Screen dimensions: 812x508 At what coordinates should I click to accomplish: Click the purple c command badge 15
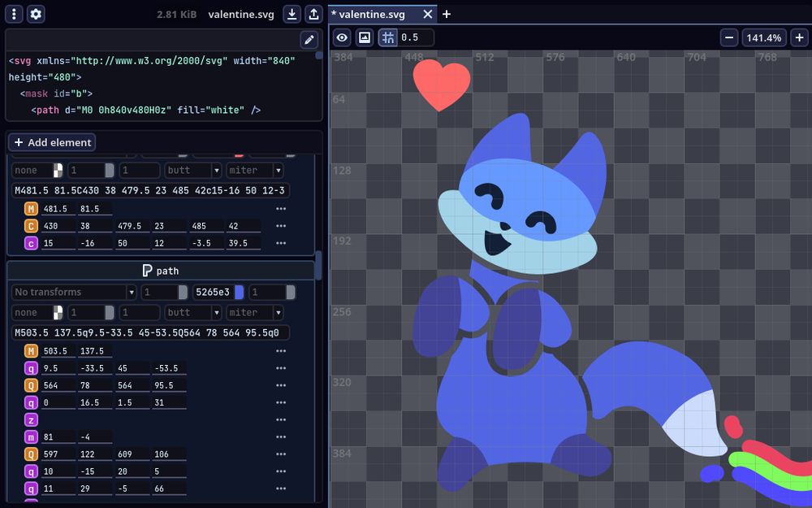(x=31, y=242)
